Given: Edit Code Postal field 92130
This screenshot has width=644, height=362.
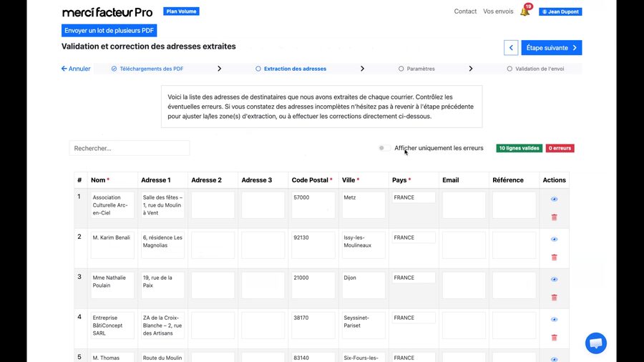Looking at the screenshot, I should pos(313,245).
